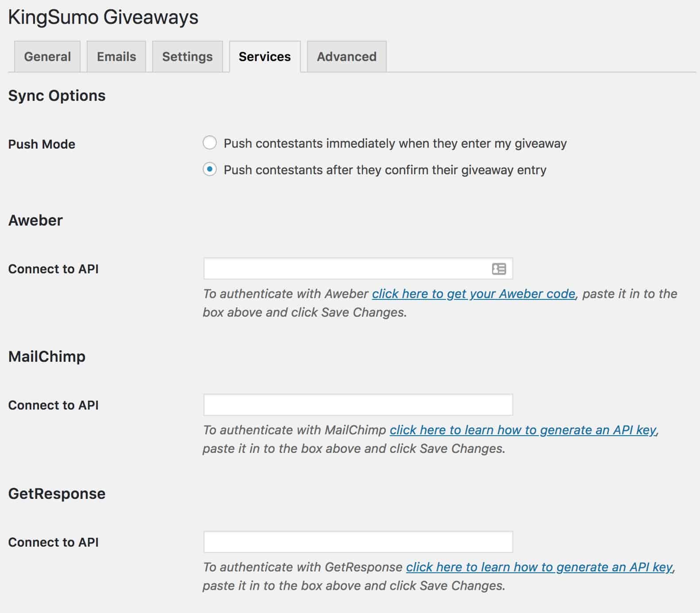Go to the Settings tab

pos(187,56)
